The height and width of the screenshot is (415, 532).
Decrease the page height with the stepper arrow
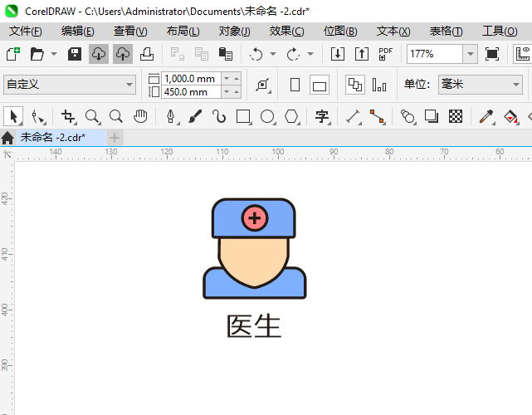click(x=227, y=91)
